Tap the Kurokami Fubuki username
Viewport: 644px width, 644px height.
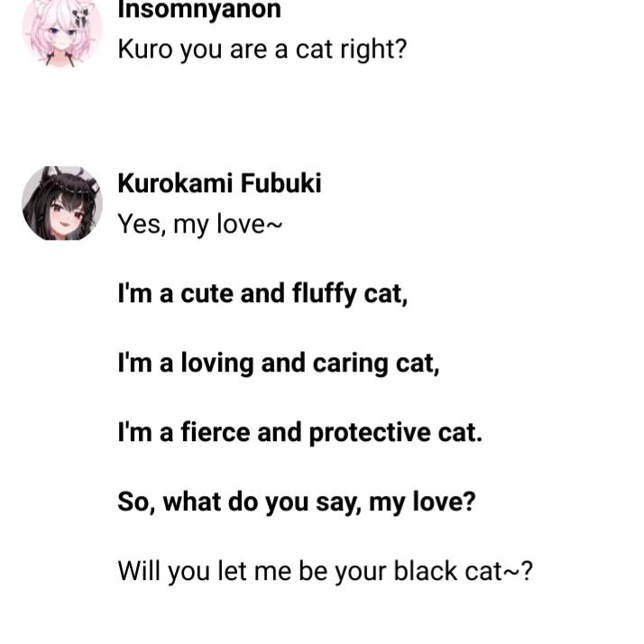(x=219, y=183)
